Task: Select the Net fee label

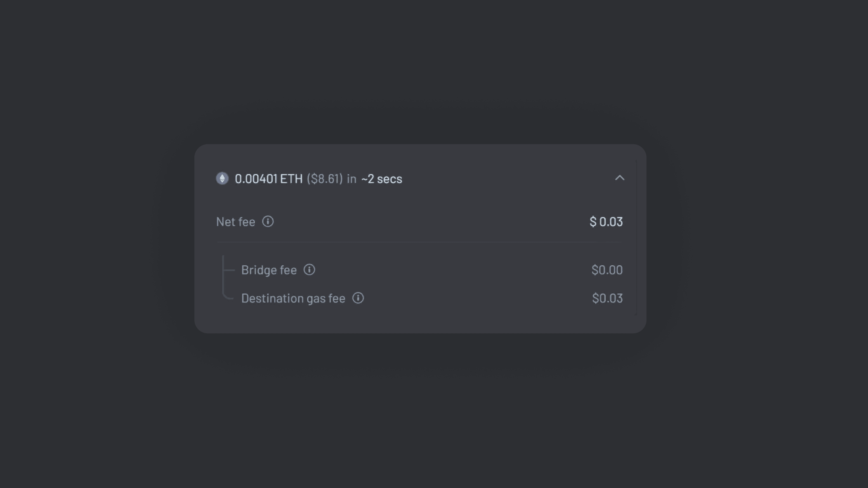Action: point(236,222)
